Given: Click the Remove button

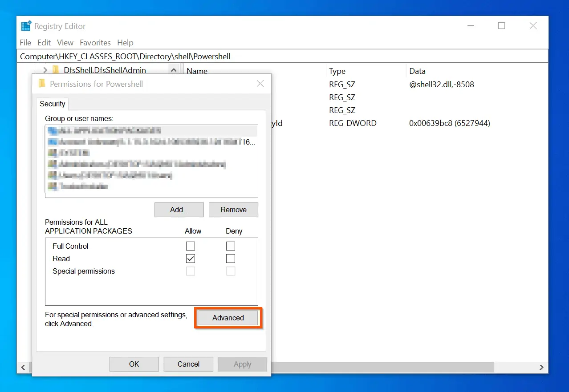Looking at the screenshot, I should (233, 210).
